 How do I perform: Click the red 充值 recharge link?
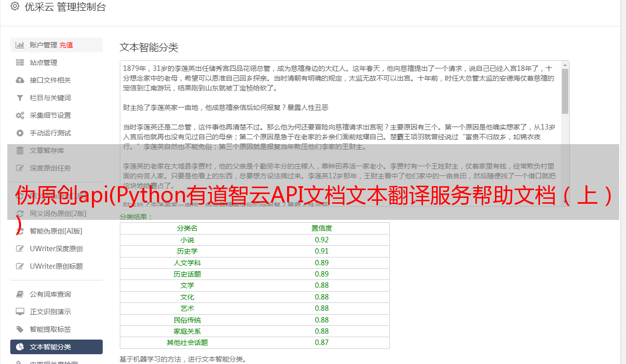pos(66,45)
